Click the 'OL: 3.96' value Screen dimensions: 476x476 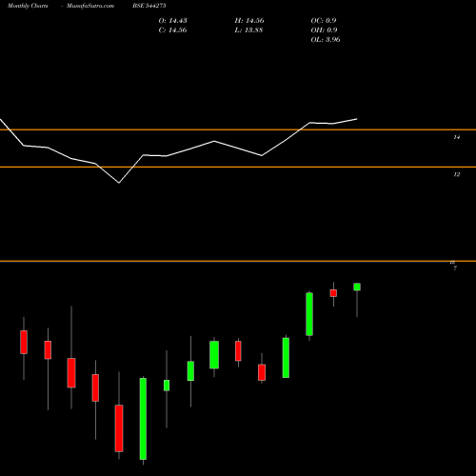pyautogui.click(x=326, y=40)
